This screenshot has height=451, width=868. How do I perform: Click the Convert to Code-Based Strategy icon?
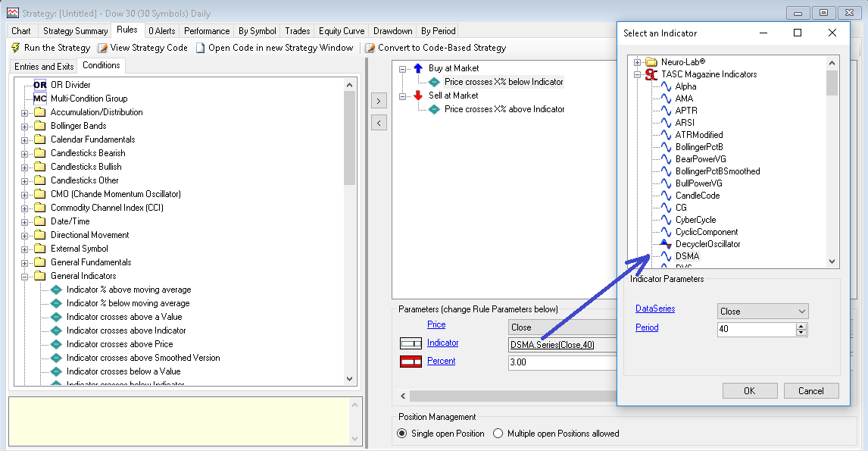(370, 48)
